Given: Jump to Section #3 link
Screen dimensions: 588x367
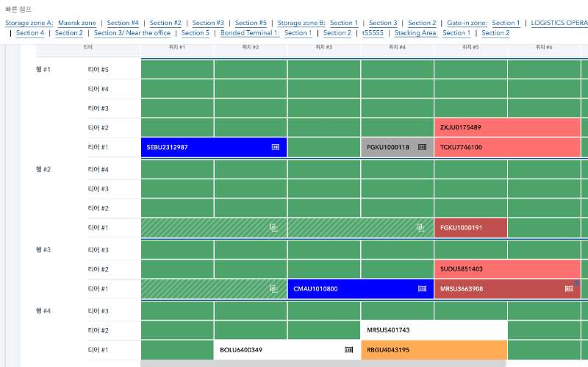Looking at the screenshot, I should pyautogui.click(x=208, y=23).
